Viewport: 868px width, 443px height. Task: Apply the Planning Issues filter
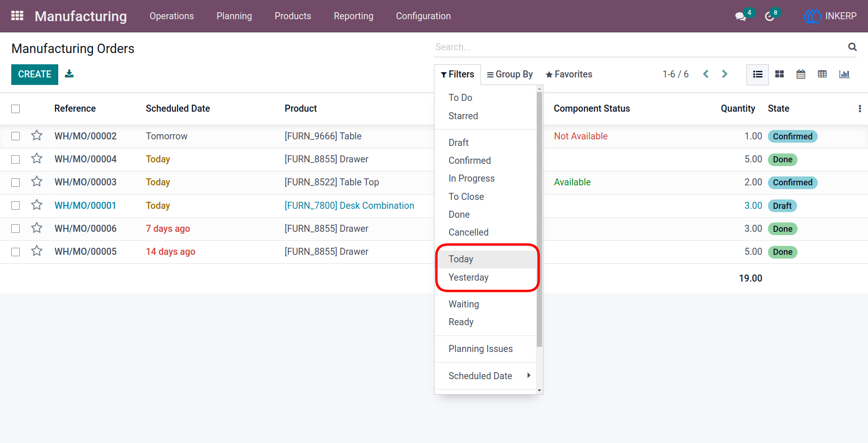[486, 349]
